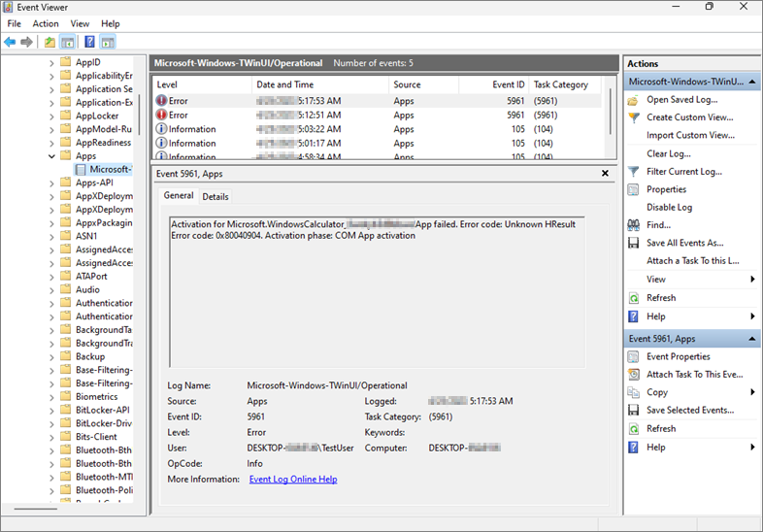Expand the Audio tree node
The image size is (763, 532).
pos(51,290)
